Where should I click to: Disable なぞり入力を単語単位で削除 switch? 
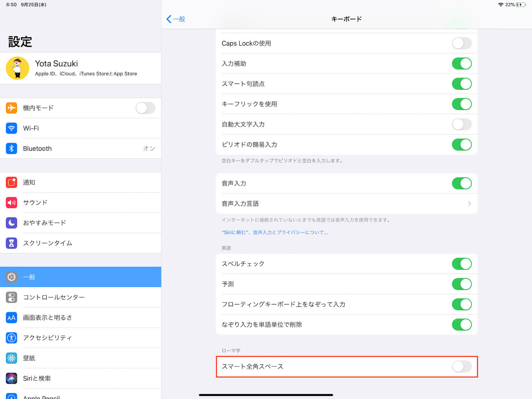[x=462, y=324]
